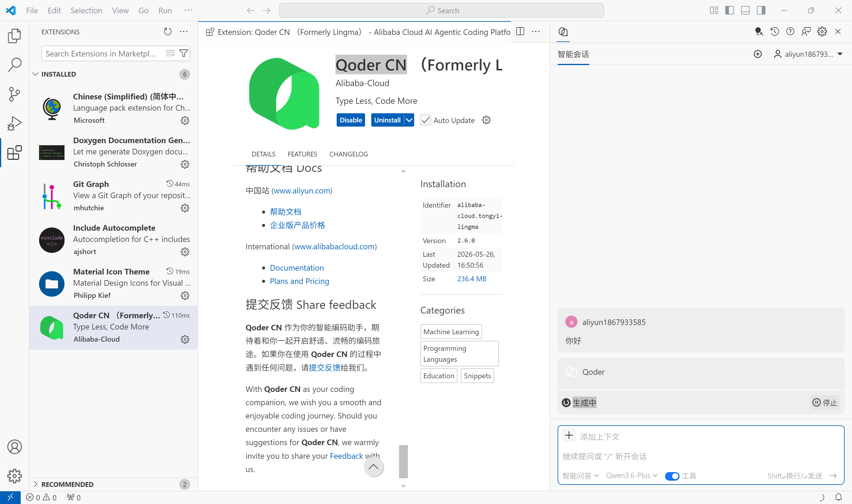
Task: Switch to the FEATURES tab
Action: tap(302, 154)
